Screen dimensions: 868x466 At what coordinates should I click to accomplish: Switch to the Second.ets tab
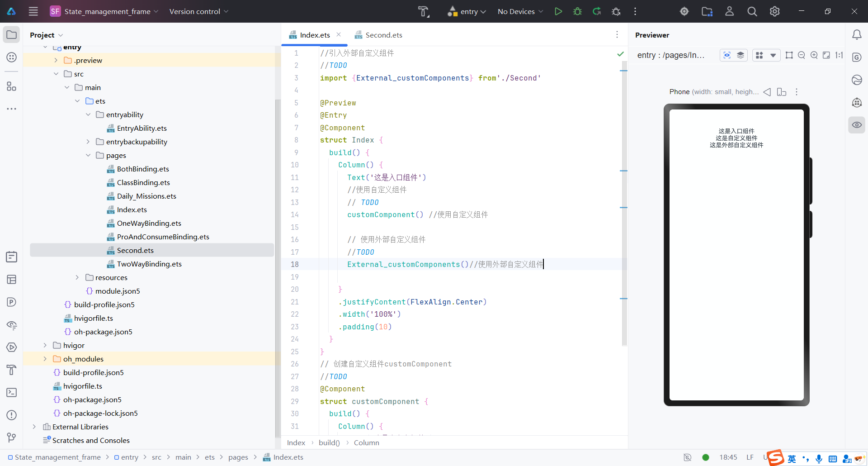pyautogui.click(x=383, y=35)
